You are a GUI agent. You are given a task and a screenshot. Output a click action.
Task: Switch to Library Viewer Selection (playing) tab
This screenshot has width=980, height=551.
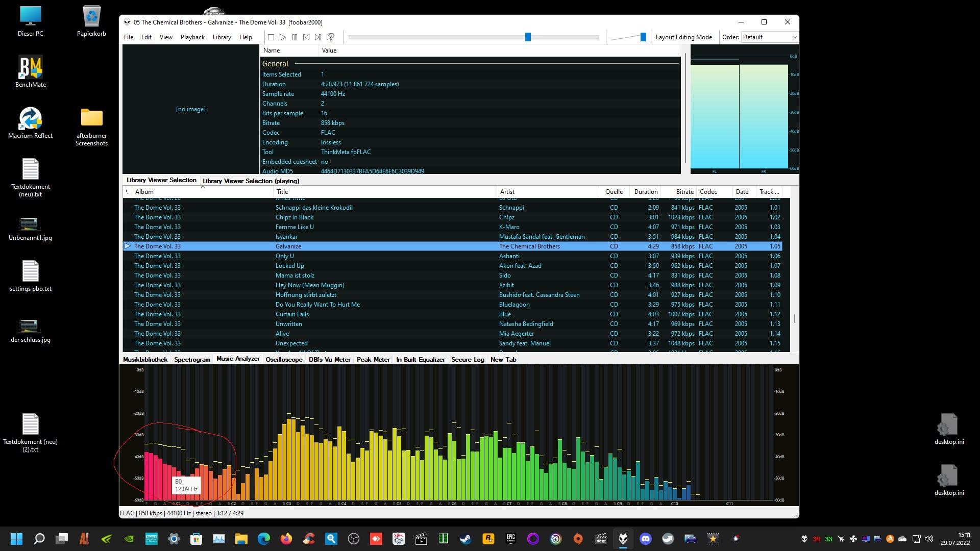[251, 181]
